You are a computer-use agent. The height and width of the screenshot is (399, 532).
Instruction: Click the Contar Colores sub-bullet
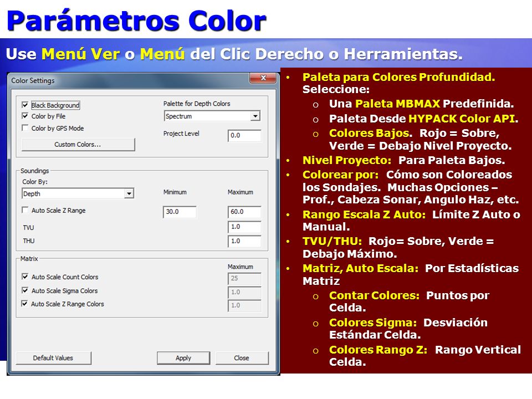tap(374, 295)
